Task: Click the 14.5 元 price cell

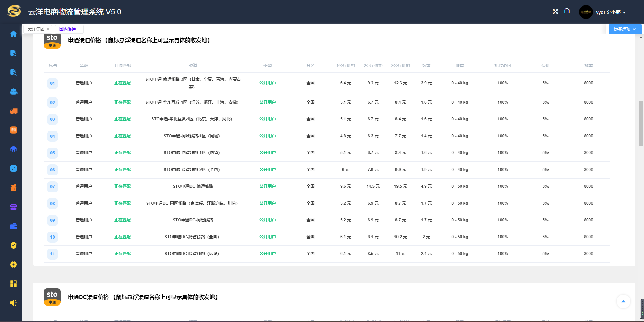Action: [x=373, y=186]
